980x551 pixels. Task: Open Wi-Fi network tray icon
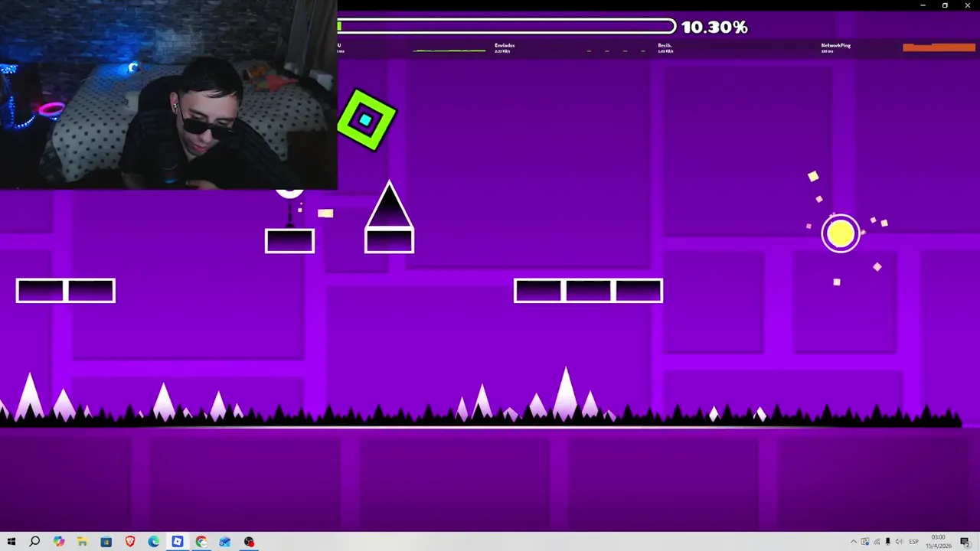877,542
